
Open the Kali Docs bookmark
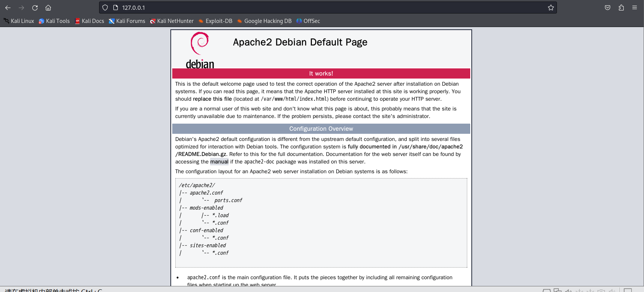tap(89, 21)
